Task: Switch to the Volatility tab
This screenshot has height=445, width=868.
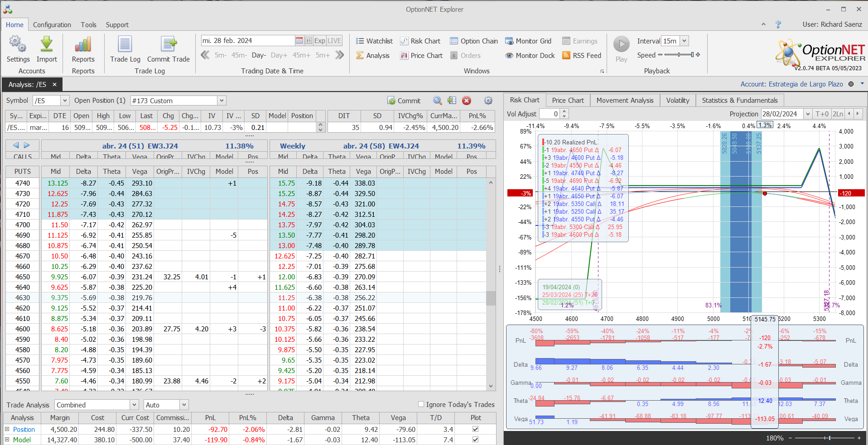Action: (x=678, y=100)
